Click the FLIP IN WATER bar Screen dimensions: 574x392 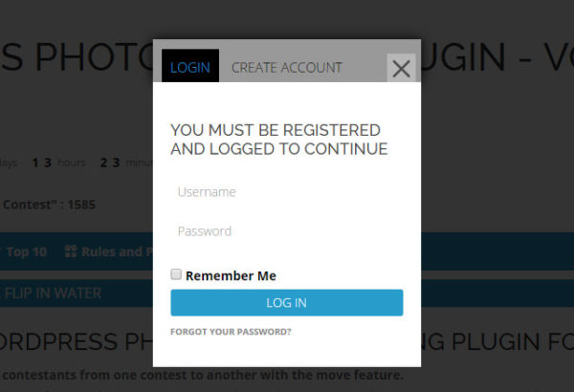pos(53,293)
